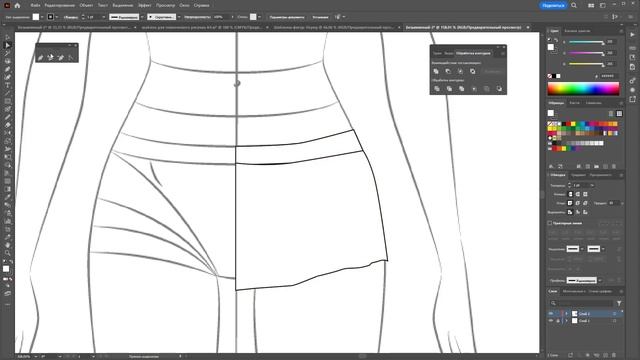The image size is (640, 360).
Task: Open profile dropdown in Stroke panel
Action: [600, 280]
